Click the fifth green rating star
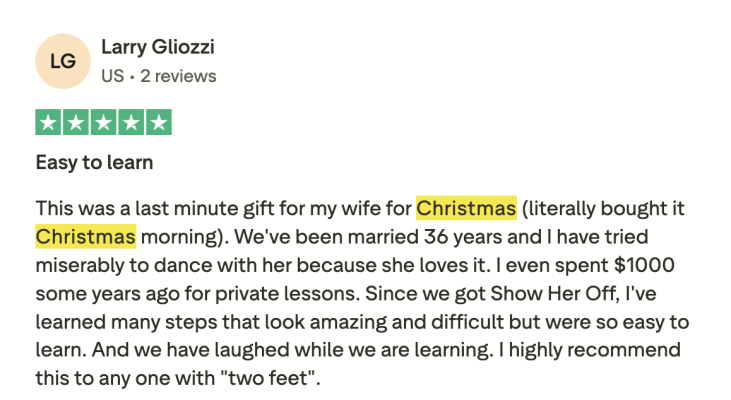731x400 pixels. click(x=158, y=123)
